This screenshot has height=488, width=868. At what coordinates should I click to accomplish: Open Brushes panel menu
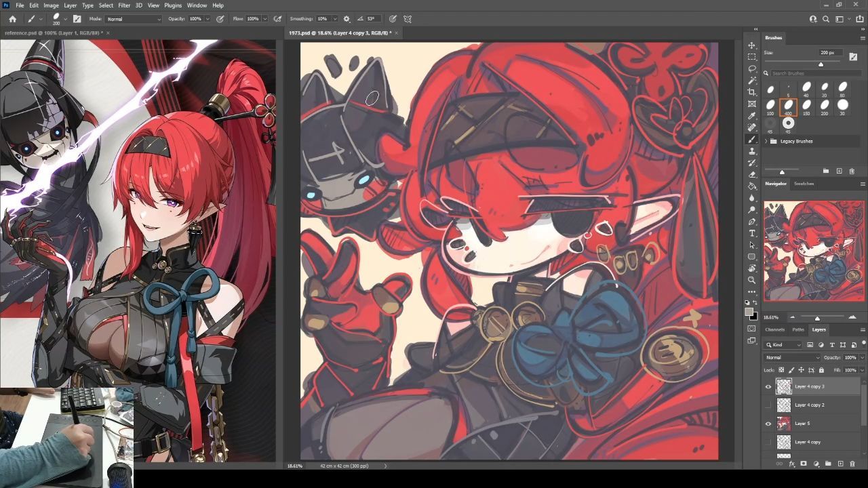(x=863, y=38)
